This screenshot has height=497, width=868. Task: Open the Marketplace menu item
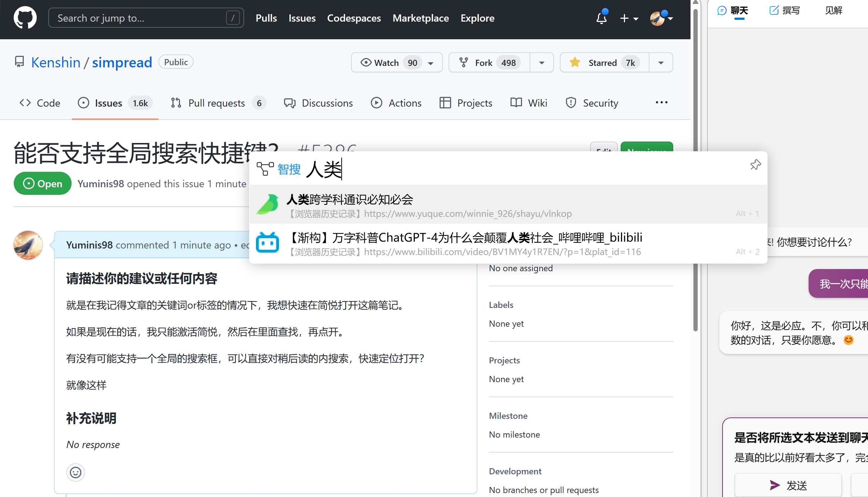click(x=420, y=18)
